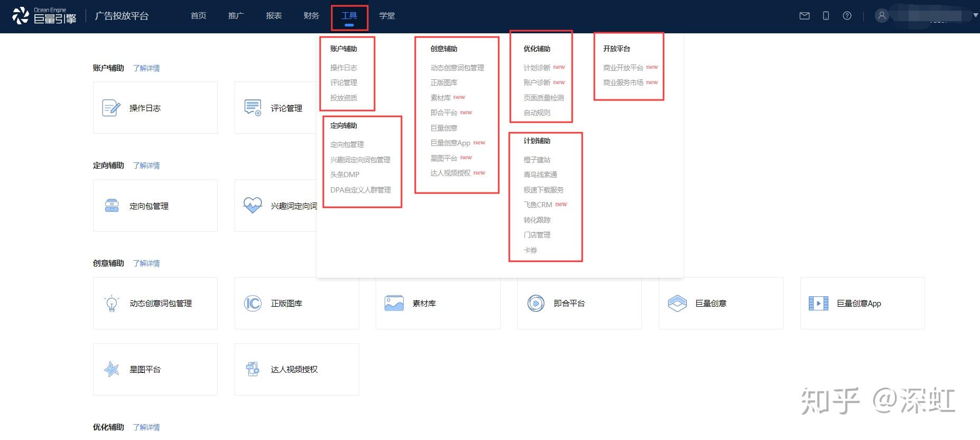
Task: Click the 星图平台 star icon
Action: tap(111, 369)
